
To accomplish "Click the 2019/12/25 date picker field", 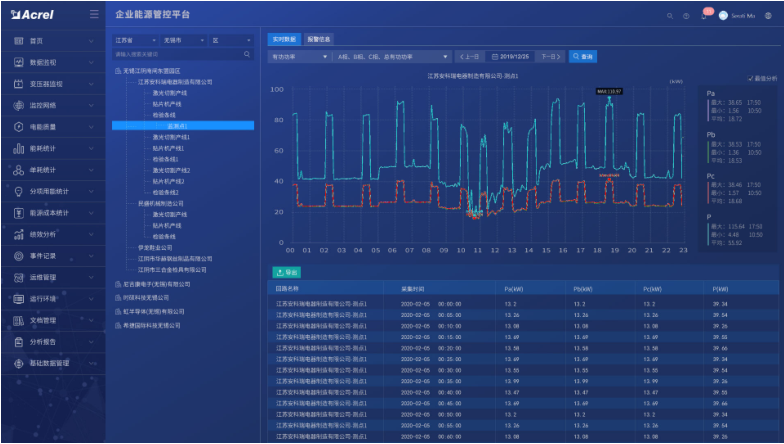I will coord(511,56).
